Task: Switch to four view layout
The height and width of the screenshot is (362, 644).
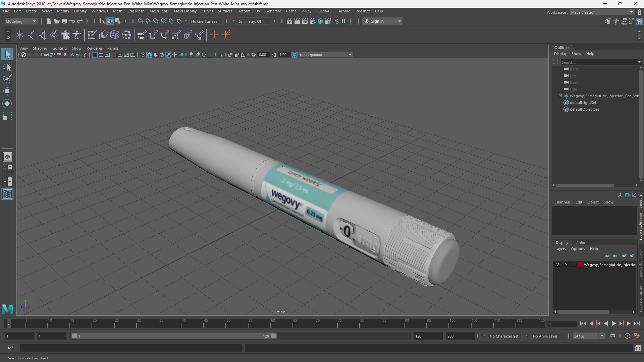Action: (x=7, y=169)
